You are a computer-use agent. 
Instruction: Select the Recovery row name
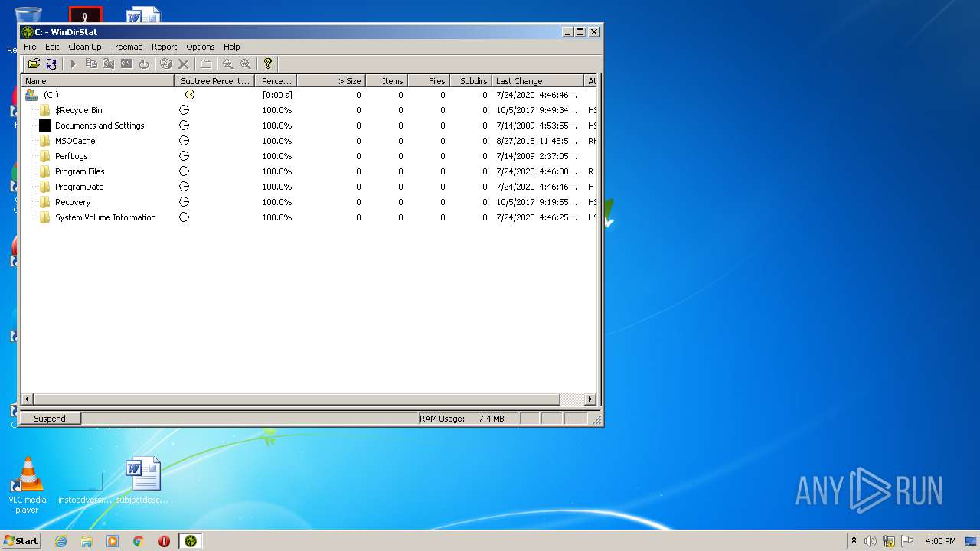73,202
